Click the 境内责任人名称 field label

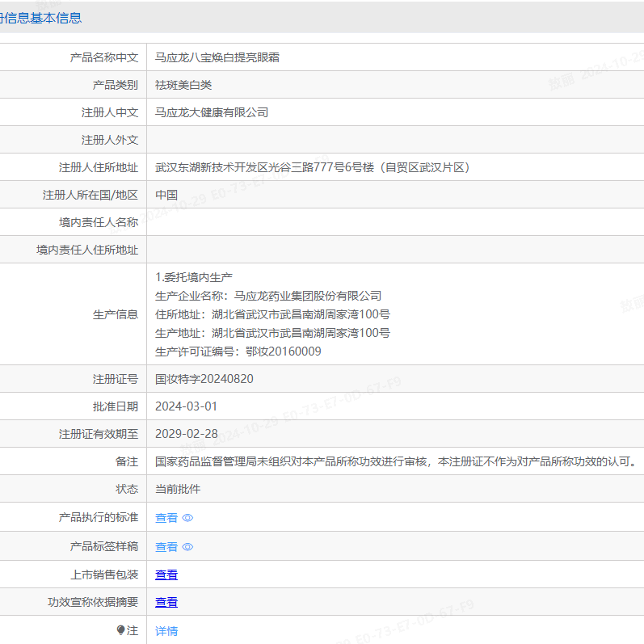click(x=99, y=222)
